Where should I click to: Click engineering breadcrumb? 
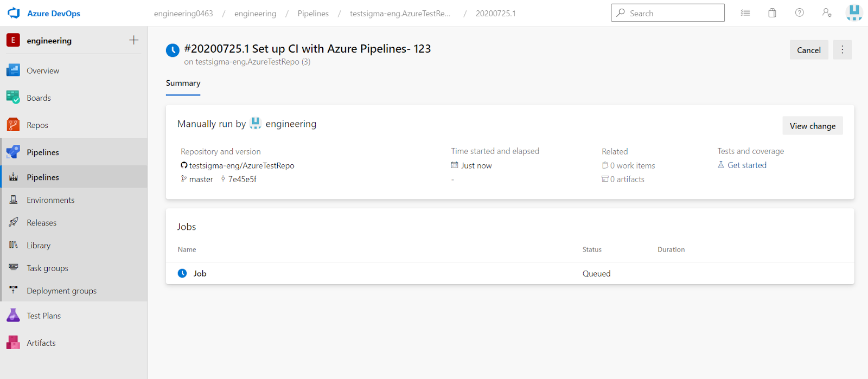(255, 14)
